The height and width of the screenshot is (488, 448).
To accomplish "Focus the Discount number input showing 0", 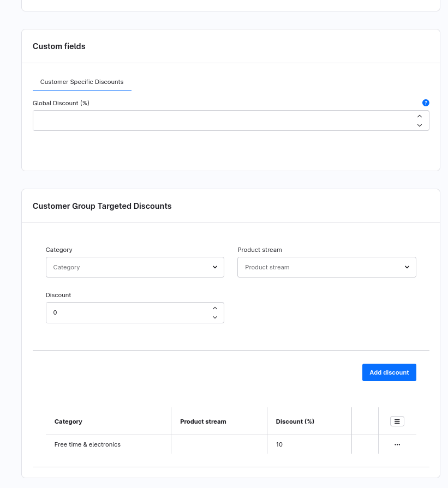I will [126, 313].
